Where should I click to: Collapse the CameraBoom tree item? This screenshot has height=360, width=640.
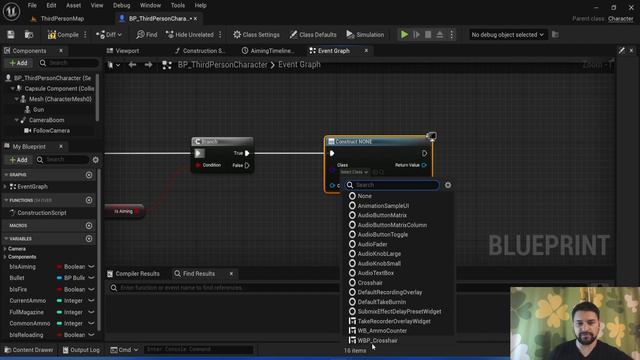17,120
